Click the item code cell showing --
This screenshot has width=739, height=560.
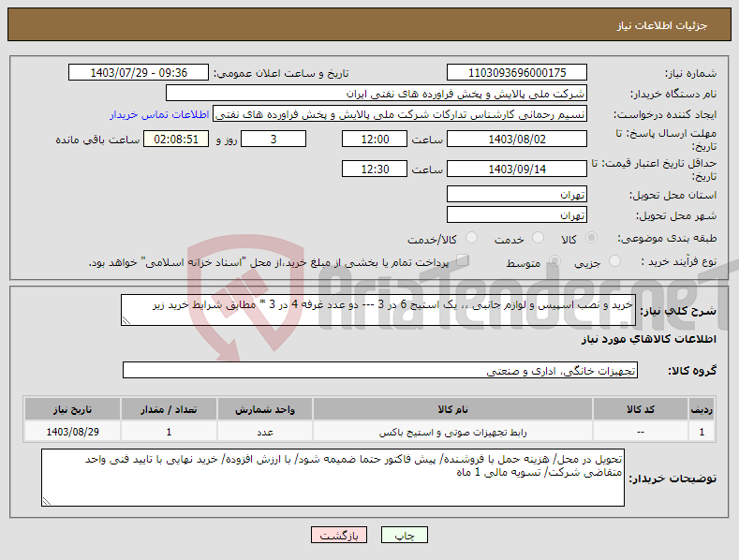640,432
